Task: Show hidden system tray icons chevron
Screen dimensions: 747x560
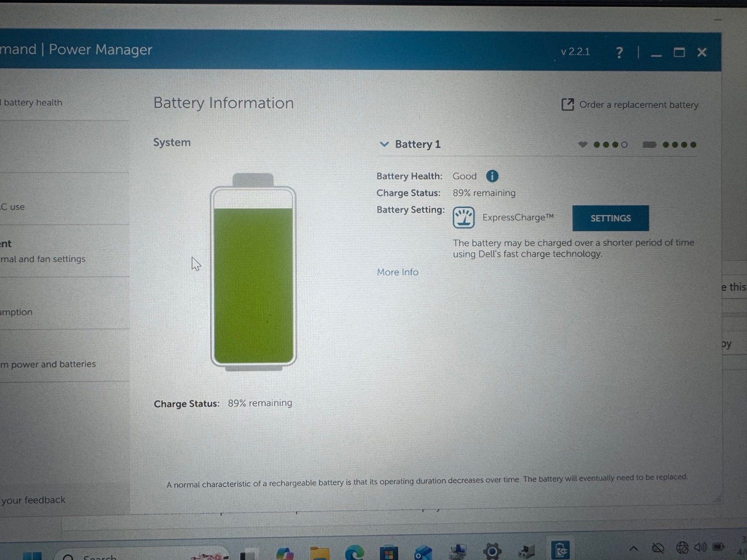Action: 634,548
